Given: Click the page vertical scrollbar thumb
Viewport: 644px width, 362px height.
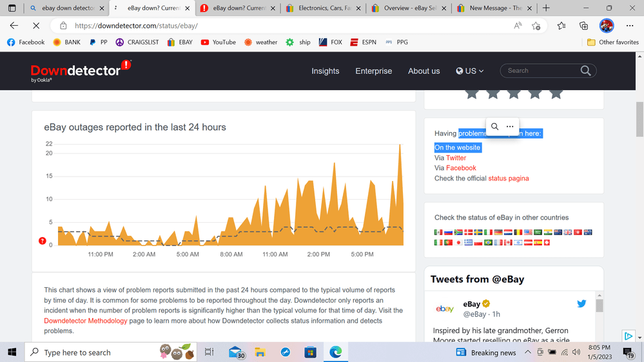Looking at the screenshot, I should [639, 119].
